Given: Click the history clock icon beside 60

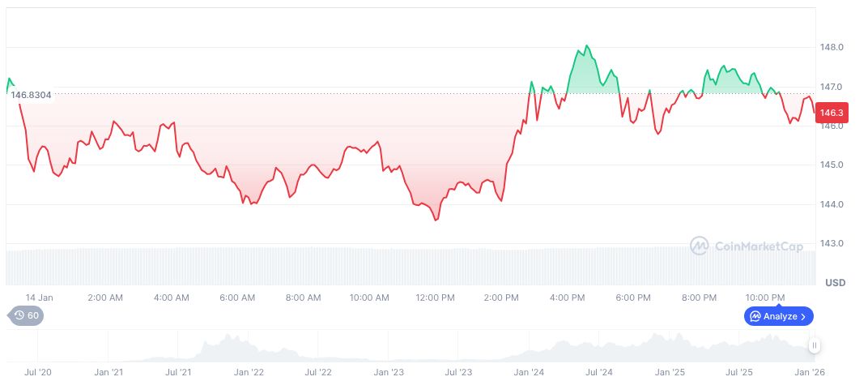Looking at the screenshot, I should point(19,316).
